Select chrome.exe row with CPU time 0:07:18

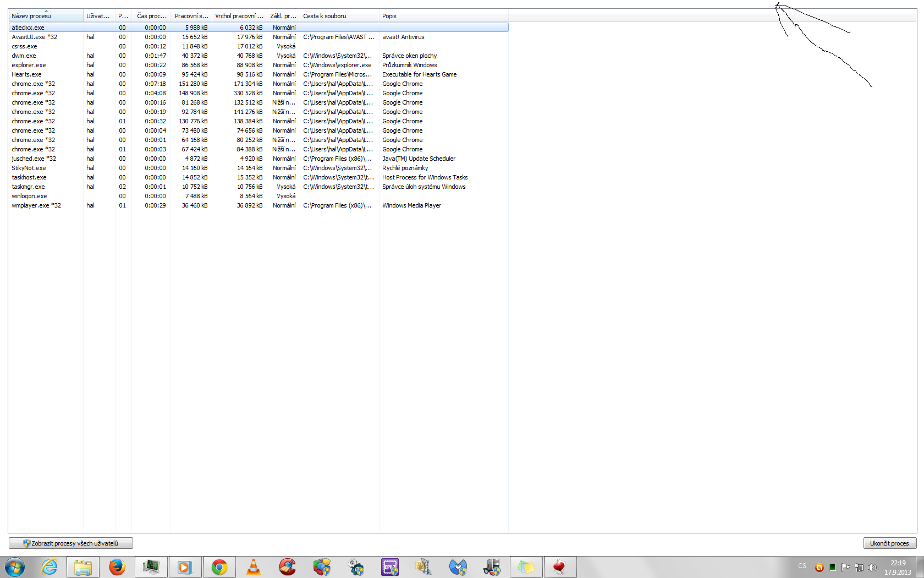pyautogui.click(x=258, y=84)
